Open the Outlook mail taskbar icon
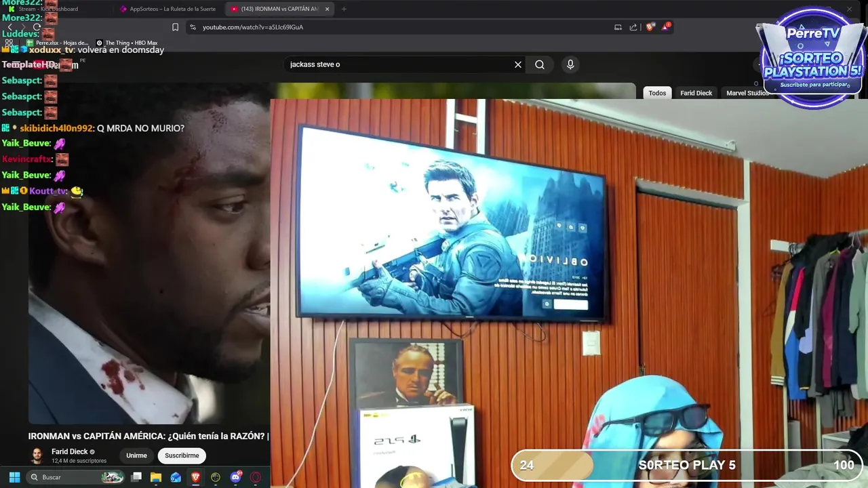Viewport: 868px width, 488px height. click(176, 477)
